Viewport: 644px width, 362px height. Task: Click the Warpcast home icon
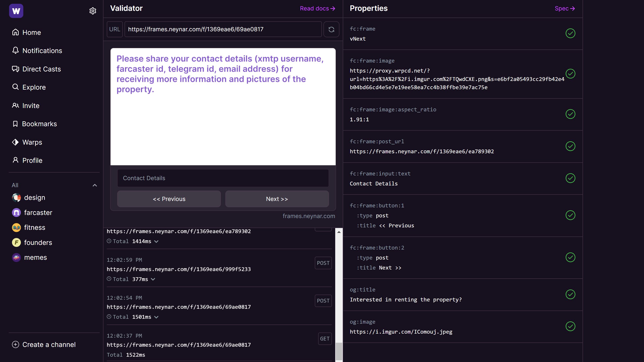coord(16,11)
